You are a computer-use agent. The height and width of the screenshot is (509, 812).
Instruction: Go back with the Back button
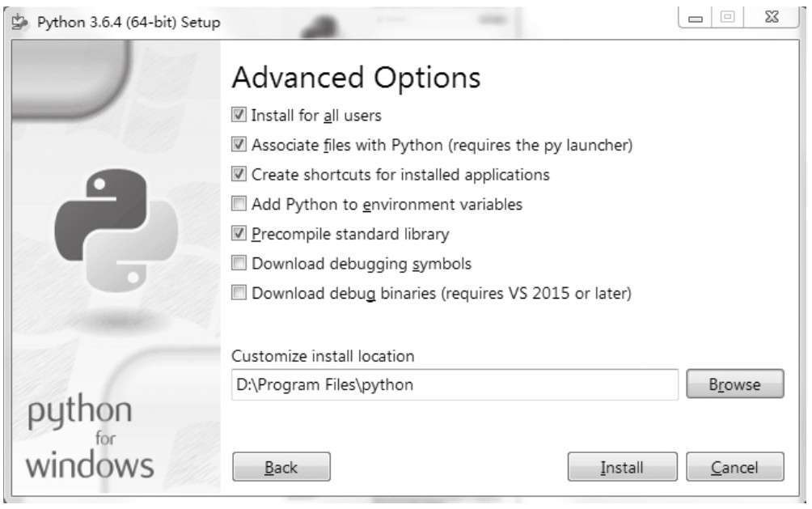pyautogui.click(x=281, y=467)
